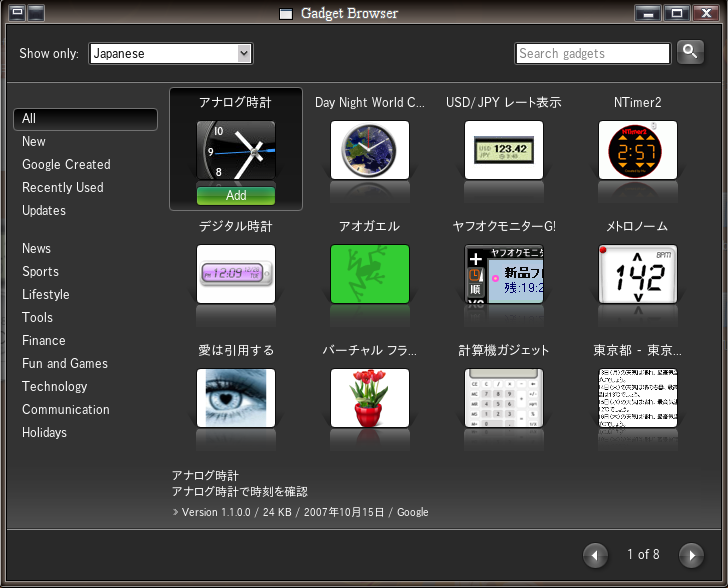Select the USD/JPY rate display gadget icon
Image resolution: width=728 pixels, height=588 pixels.
click(504, 150)
